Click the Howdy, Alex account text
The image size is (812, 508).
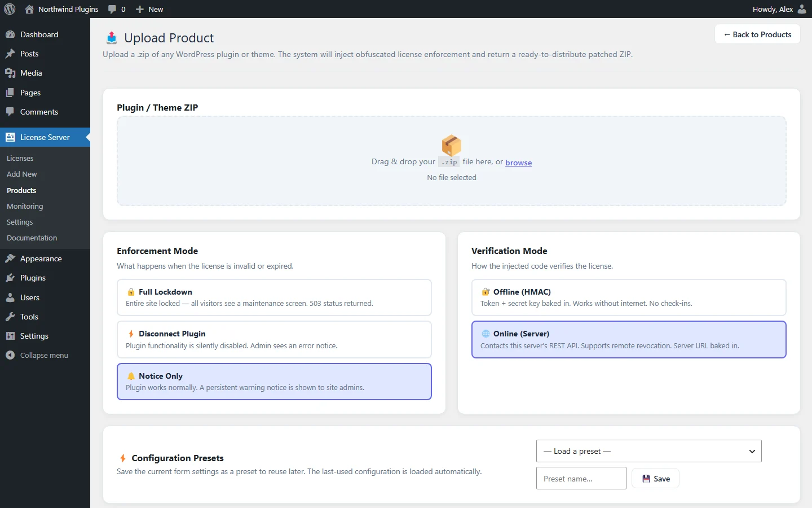(x=773, y=9)
